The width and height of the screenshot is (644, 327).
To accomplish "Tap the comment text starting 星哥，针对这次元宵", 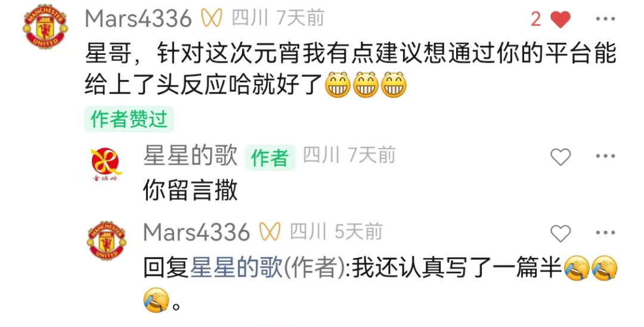I will 351,69.
